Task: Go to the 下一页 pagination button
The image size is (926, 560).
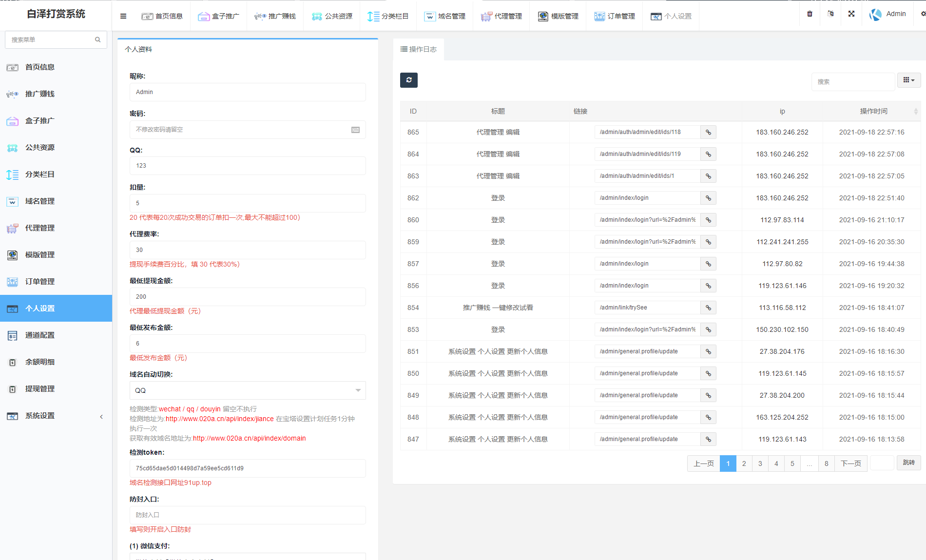Action: click(x=850, y=463)
